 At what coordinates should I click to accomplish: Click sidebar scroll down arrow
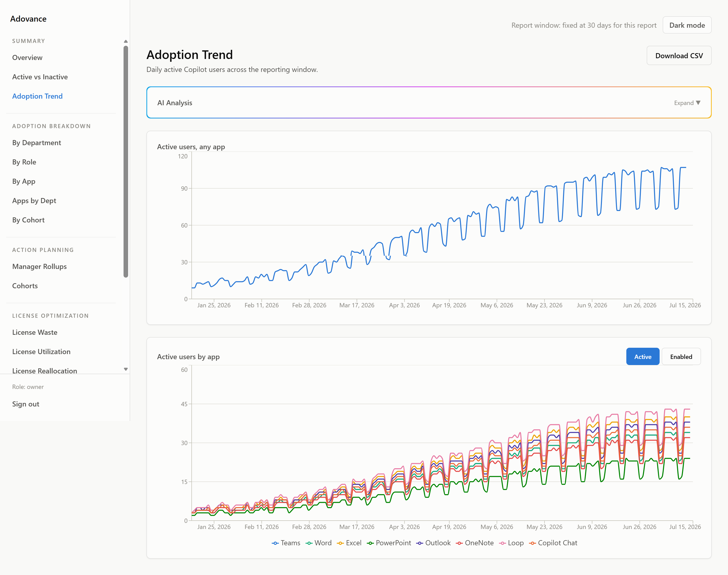coord(126,369)
